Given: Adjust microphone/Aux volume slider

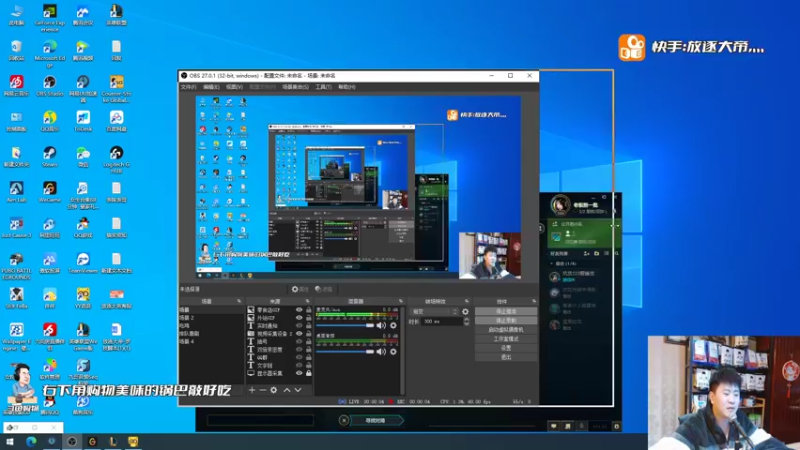Looking at the screenshot, I should tap(345, 326).
